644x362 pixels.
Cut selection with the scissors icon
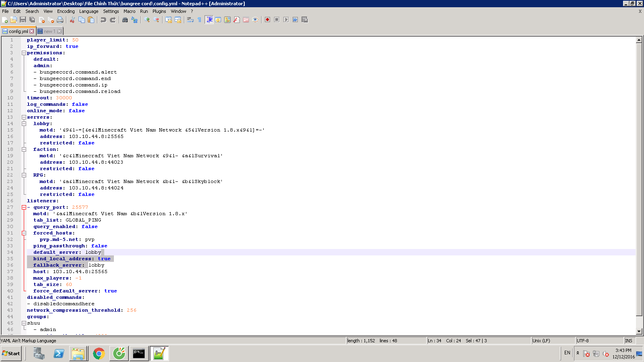[x=72, y=20]
